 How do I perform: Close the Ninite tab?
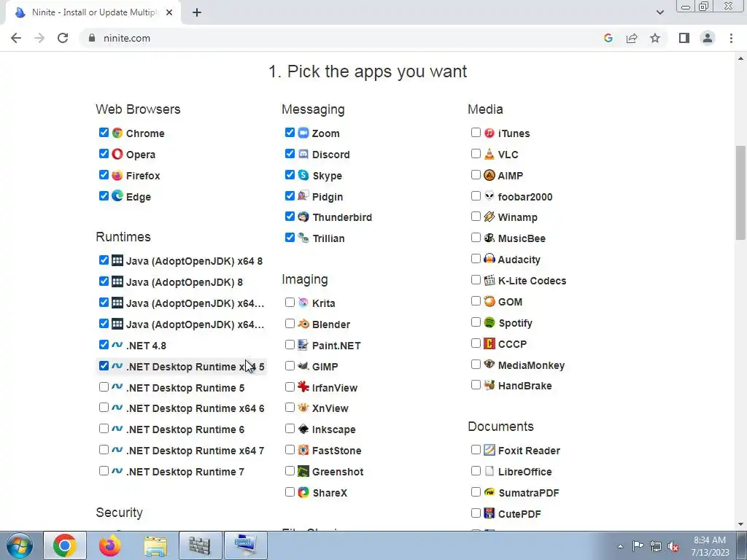(x=169, y=13)
